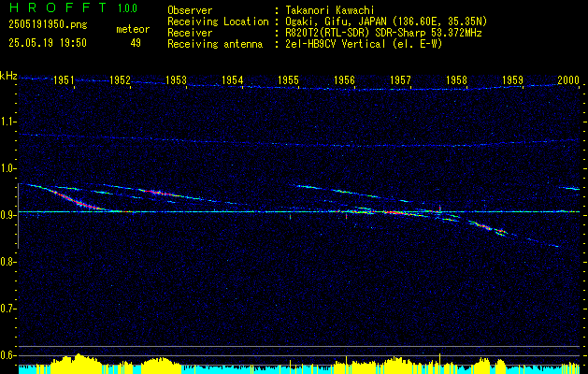The height and width of the screenshot is (374, 588).
Task: Click the 1957 time marker
Action: (400, 79)
